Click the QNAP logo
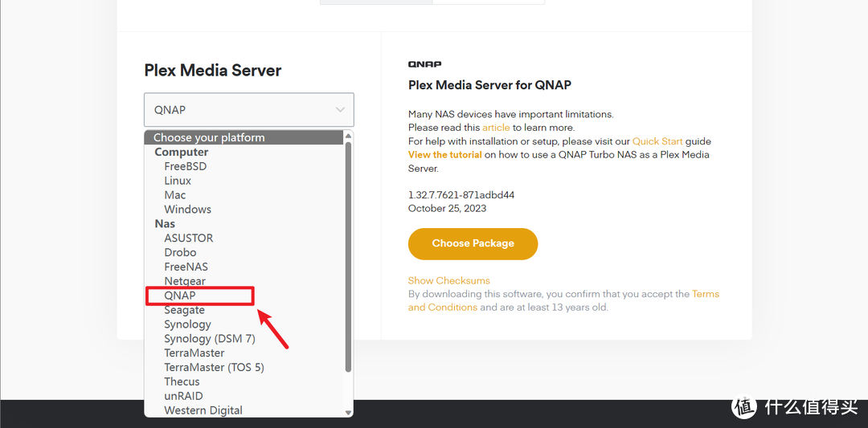 pos(424,64)
